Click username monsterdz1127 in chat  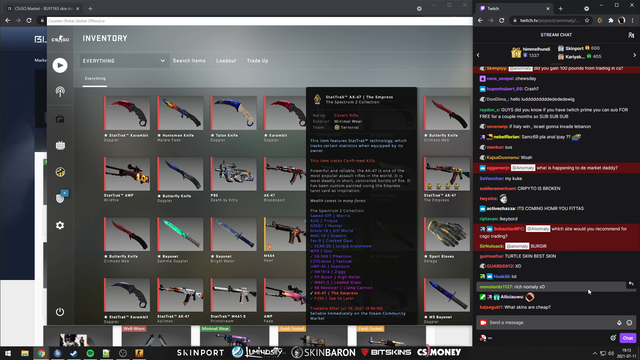[496, 287]
